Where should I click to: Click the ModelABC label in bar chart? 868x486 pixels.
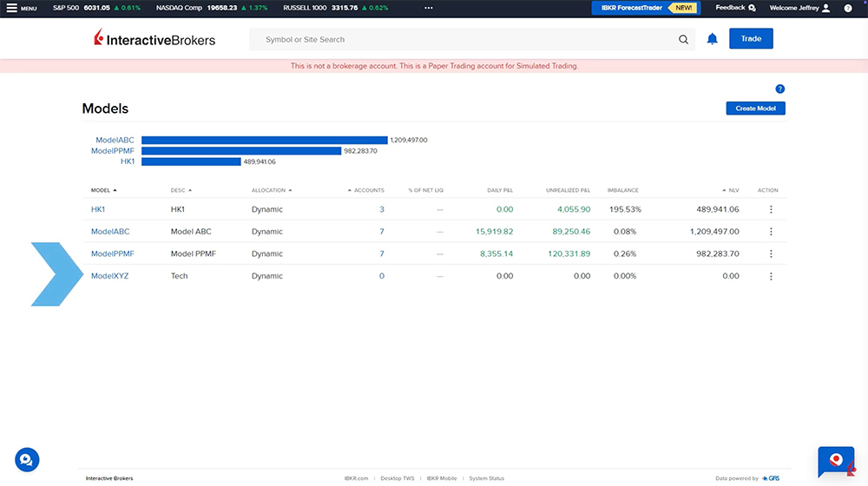pos(115,140)
